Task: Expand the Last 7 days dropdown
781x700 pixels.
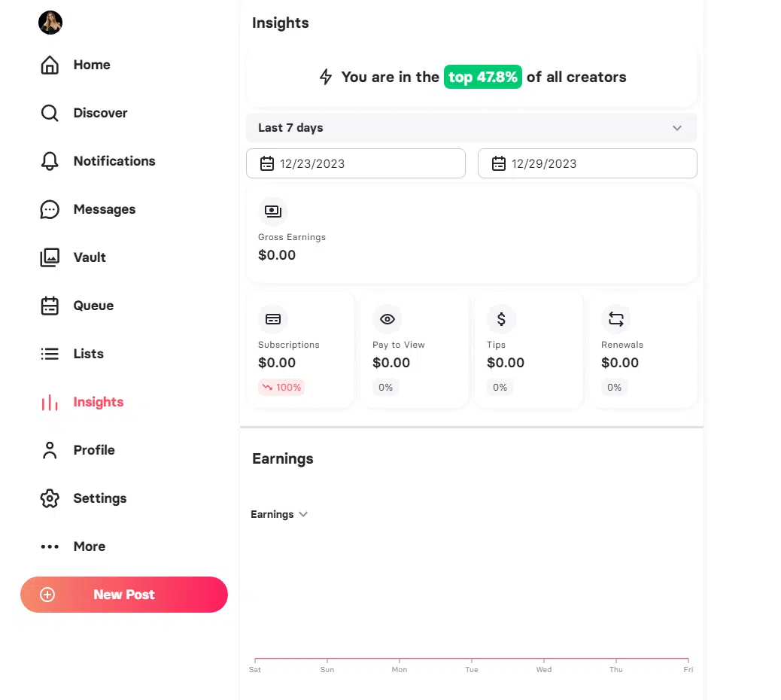Action: 471,128
